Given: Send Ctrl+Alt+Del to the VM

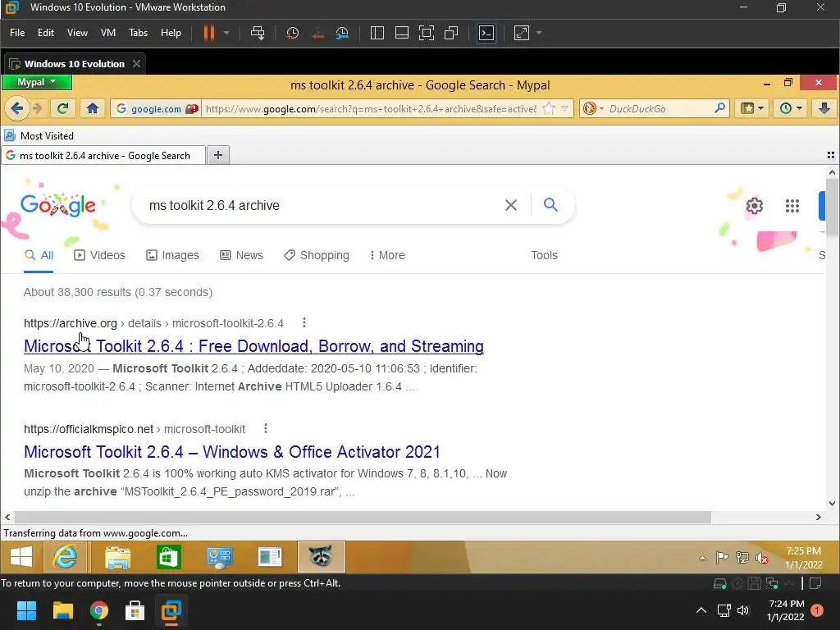Looking at the screenshot, I should click(258, 33).
